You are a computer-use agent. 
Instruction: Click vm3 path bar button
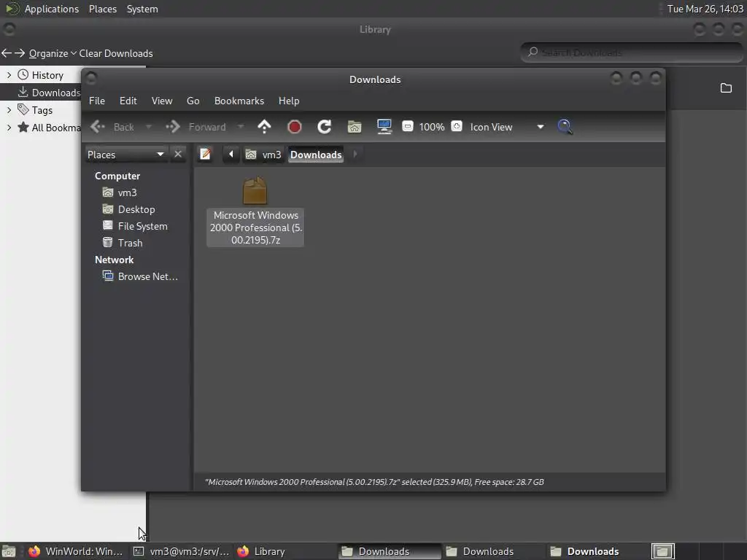click(263, 155)
